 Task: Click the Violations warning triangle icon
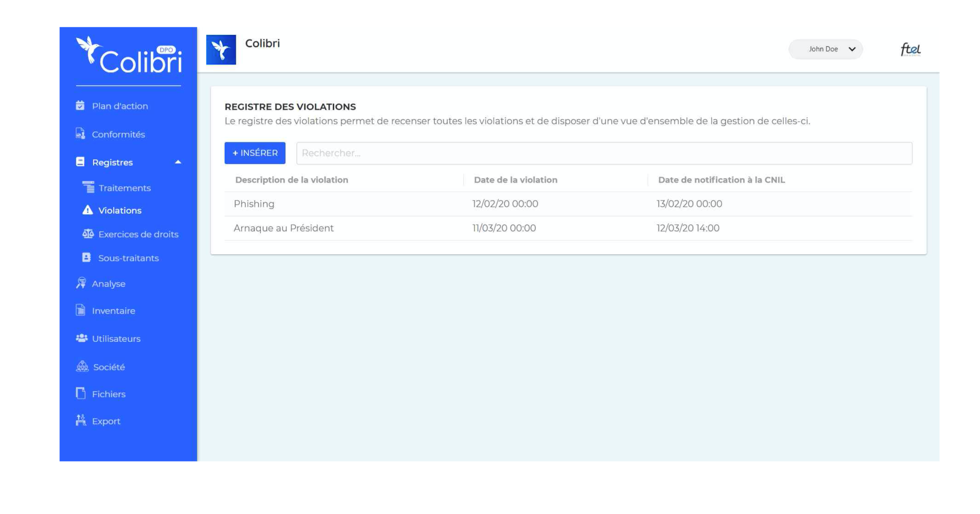tap(87, 210)
